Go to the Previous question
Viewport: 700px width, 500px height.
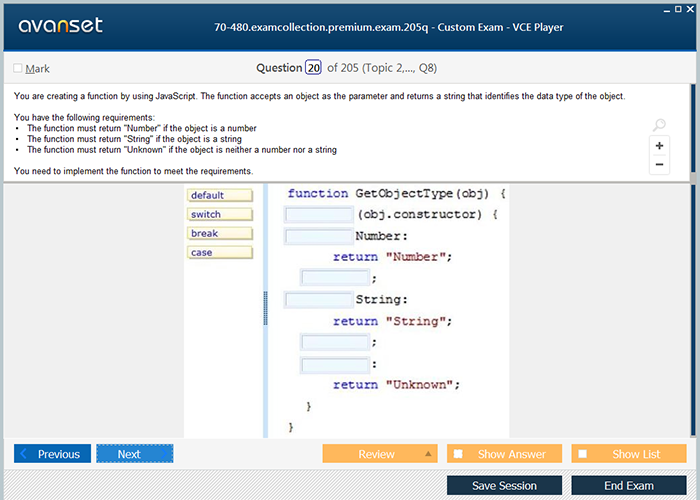(x=52, y=454)
